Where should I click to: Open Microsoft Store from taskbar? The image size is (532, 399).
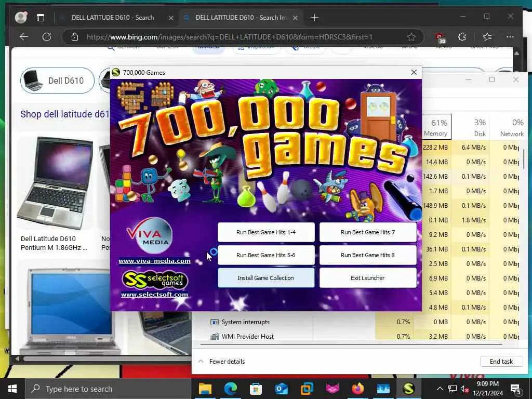(256, 389)
